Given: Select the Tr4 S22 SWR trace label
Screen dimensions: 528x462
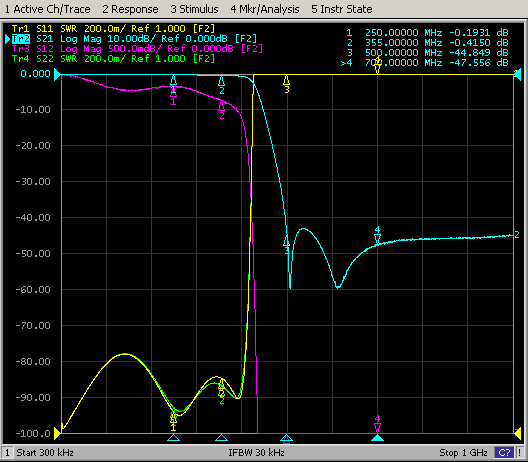Looking at the screenshot, I should point(113,59).
